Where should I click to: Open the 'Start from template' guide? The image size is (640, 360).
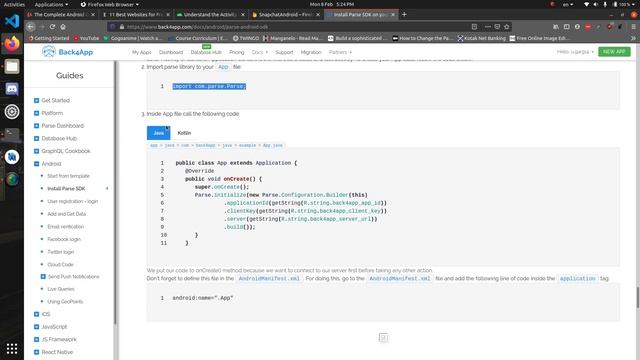(68, 176)
